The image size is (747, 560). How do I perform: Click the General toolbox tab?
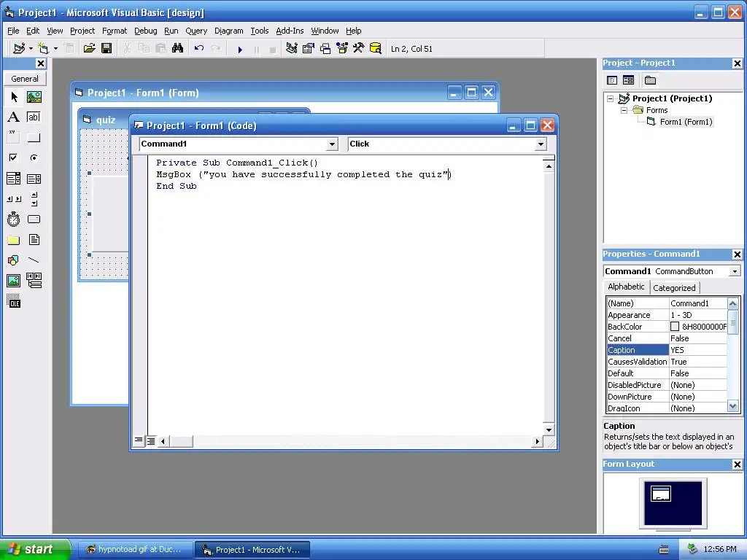point(25,79)
